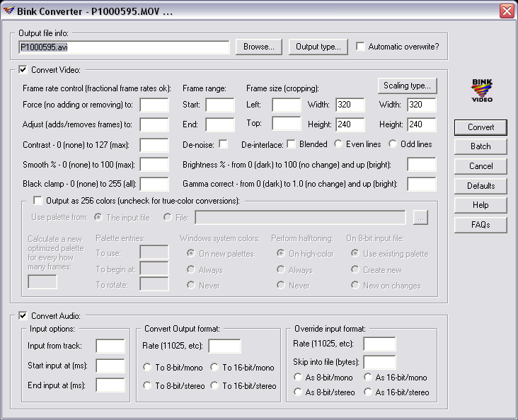Select As 16-bit/stereo input override
Image resolution: width=518 pixels, height=420 pixels.
pyautogui.click(x=368, y=392)
